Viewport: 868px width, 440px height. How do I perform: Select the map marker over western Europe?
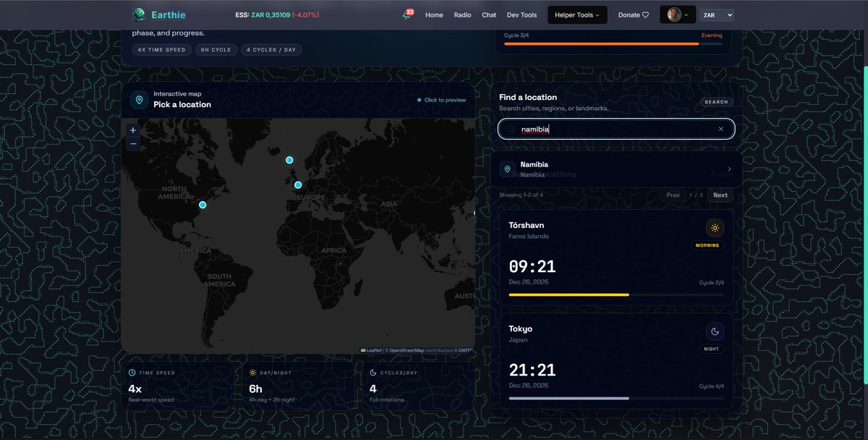pyautogui.click(x=298, y=185)
